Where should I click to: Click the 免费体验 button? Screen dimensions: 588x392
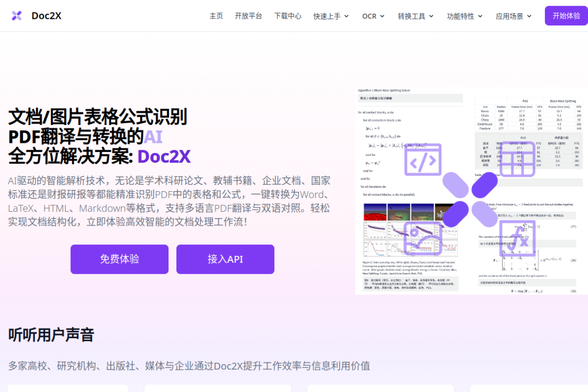point(119,259)
